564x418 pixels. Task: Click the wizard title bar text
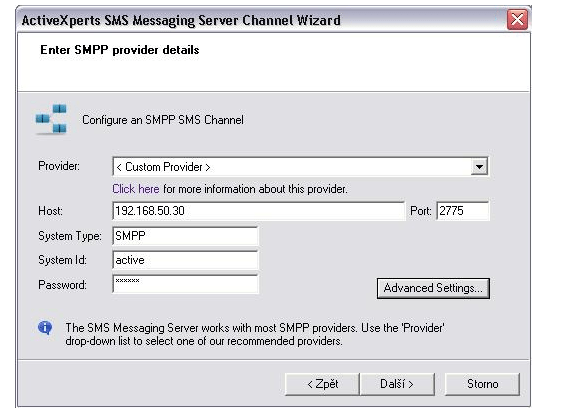(181, 21)
